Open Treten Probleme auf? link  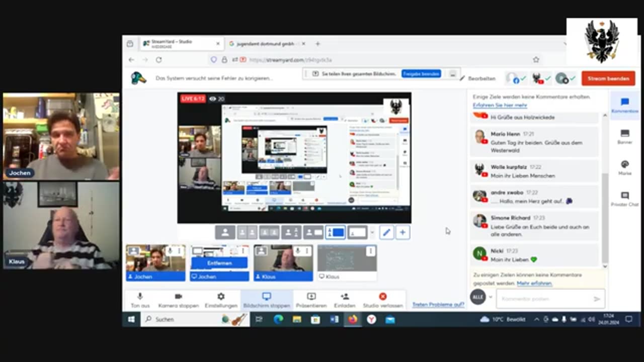click(438, 305)
